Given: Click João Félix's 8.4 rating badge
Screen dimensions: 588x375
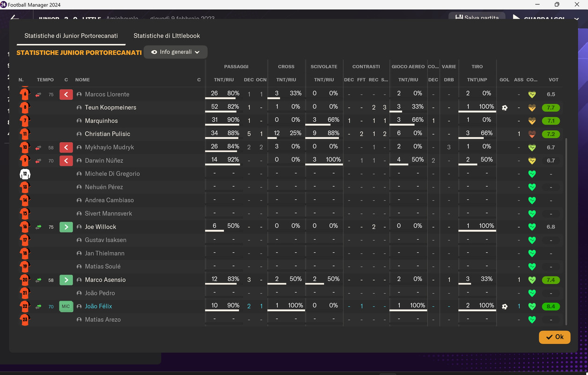Looking at the screenshot, I should pyautogui.click(x=551, y=307).
